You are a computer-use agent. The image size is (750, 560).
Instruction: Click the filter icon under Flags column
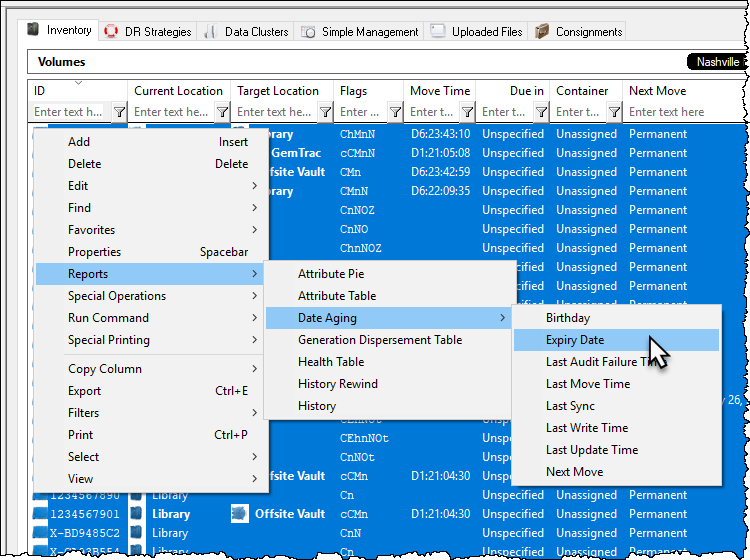pyautogui.click(x=395, y=112)
